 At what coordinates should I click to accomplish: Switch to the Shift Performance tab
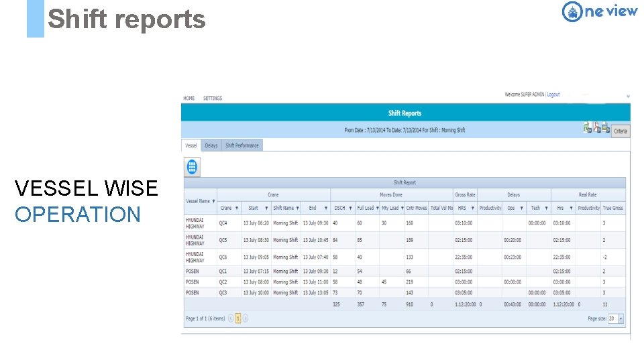click(242, 145)
